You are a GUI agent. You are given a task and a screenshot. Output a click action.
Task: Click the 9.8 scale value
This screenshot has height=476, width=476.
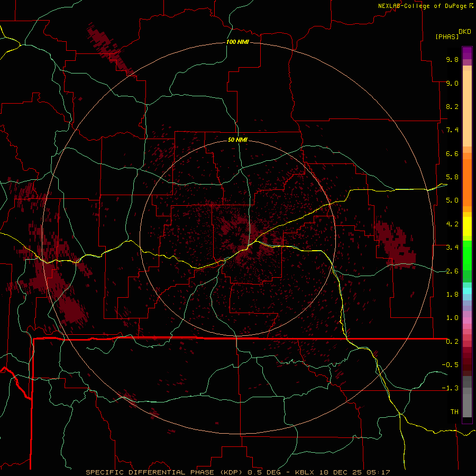[x=452, y=59]
